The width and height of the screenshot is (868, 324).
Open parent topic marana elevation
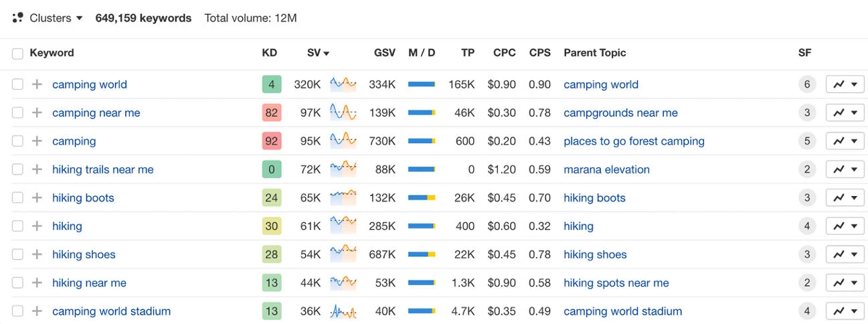[x=606, y=169]
